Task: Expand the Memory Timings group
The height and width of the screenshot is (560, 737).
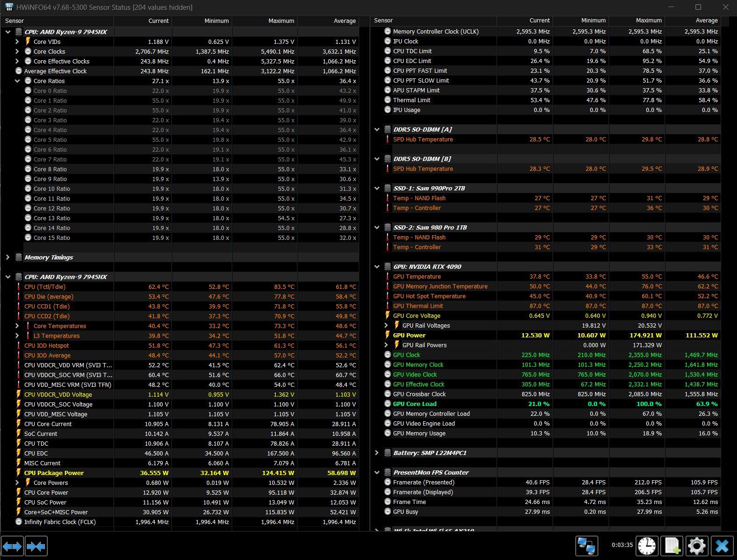Action: 8,257
